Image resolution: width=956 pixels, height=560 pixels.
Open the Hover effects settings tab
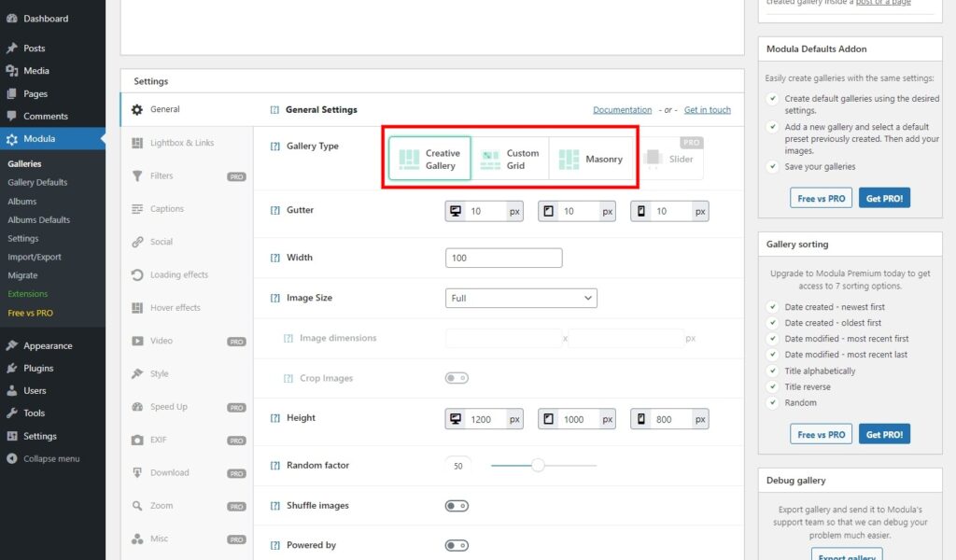pyautogui.click(x=175, y=308)
